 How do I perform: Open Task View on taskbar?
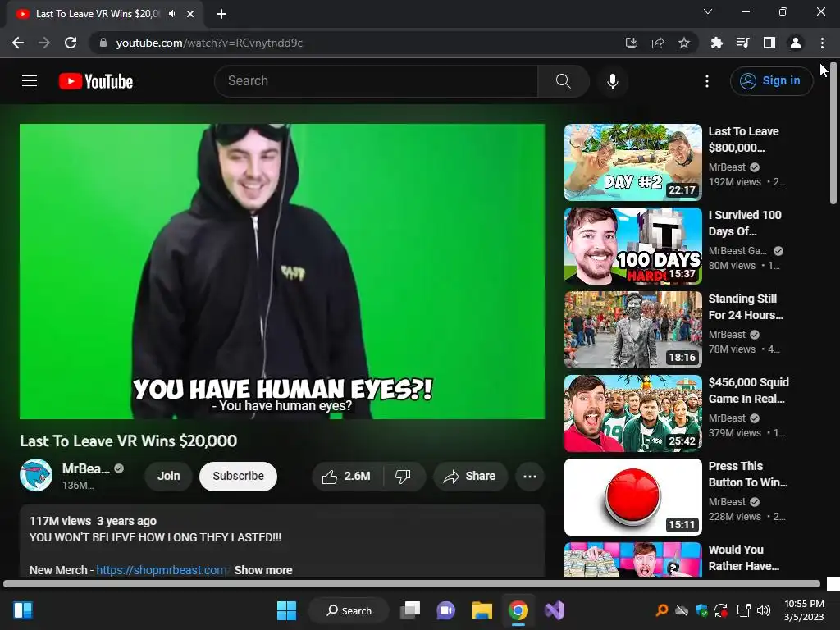[410, 610]
